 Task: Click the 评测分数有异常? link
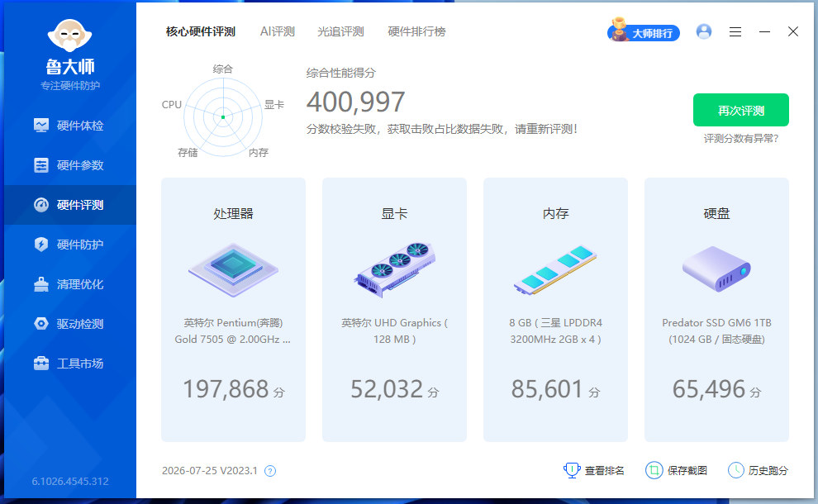point(741,138)
